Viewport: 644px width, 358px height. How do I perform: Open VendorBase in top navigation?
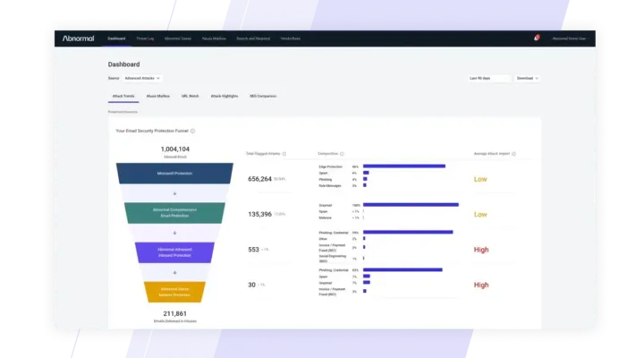[291, 38]
